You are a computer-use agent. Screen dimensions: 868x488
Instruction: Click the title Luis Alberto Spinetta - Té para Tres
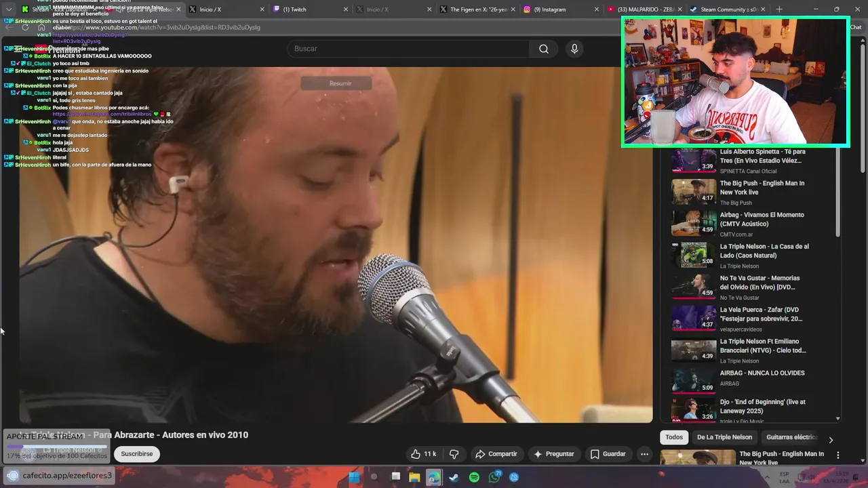click(x=762, y=156)
